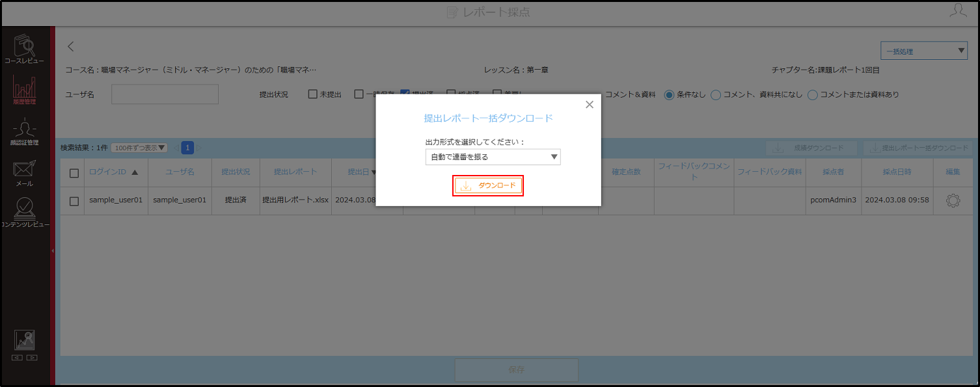The width and height of the screenshot is (980, 387).
Task: Click the user profile icon at top right
Action: (x=957, y=10)
